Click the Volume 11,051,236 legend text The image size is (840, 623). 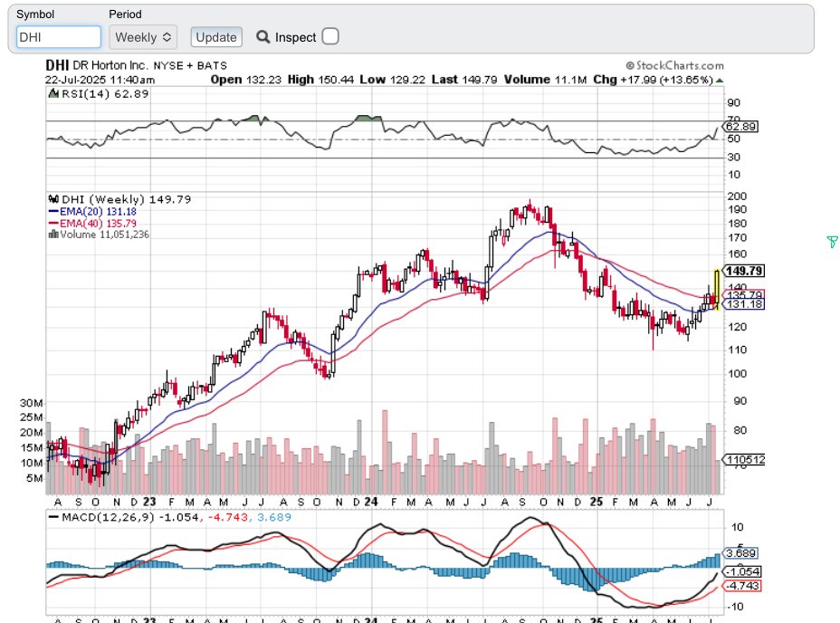(104, 235)
